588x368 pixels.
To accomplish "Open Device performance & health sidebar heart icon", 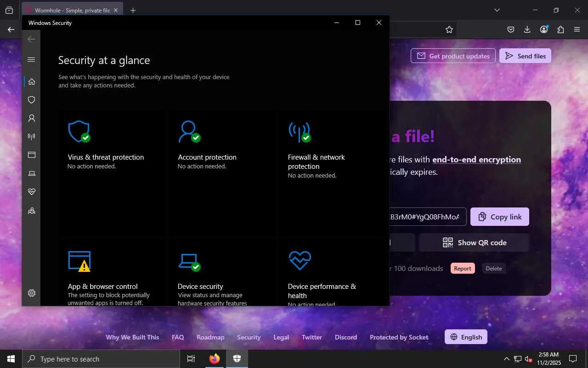I will [x=31, y=192].
